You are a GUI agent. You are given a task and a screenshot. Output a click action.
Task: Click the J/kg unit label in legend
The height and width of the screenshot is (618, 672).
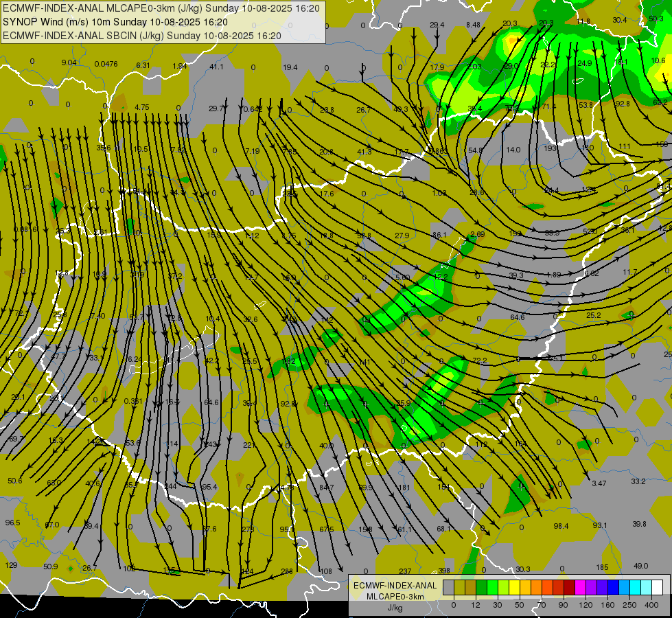pyautogui.click(x=395, y=608)
